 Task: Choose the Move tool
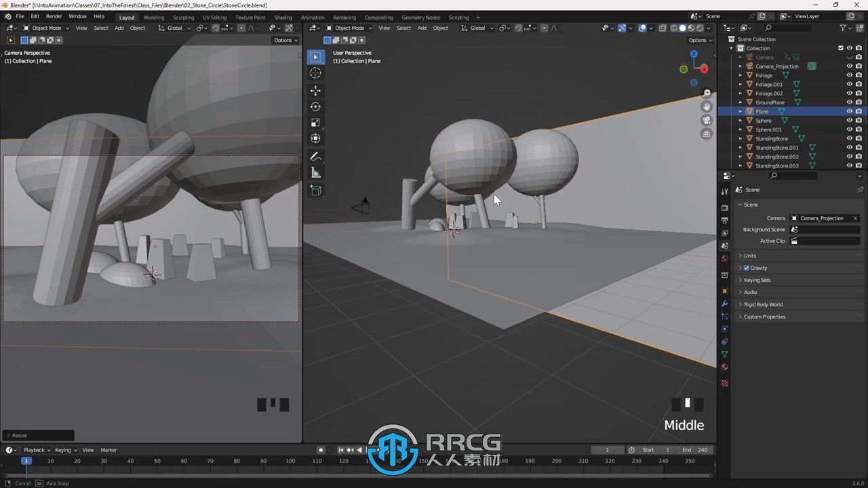pyautogui.click(x=315, y=91)
